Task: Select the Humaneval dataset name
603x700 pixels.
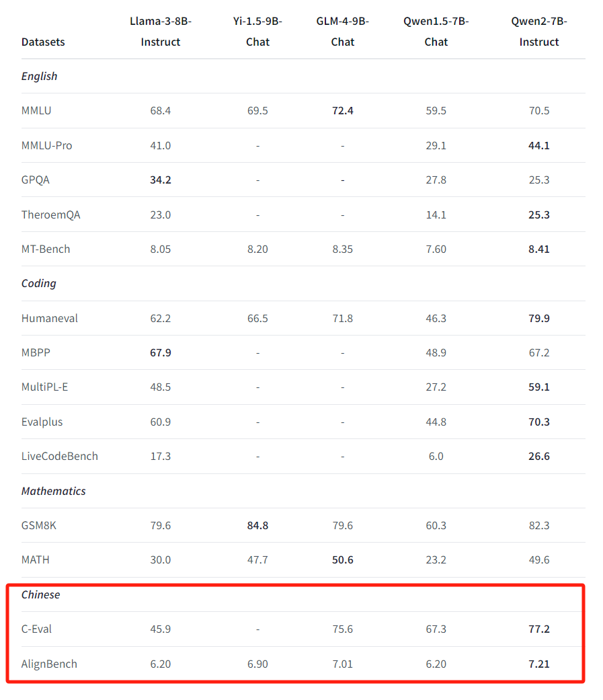Action: pyautogui.click(x=50, y=318)
